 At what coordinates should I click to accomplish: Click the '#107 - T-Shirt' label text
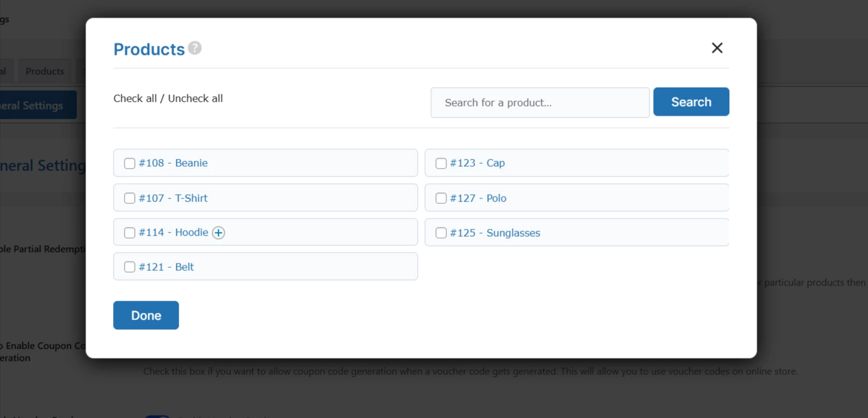[x=173, y=198]
